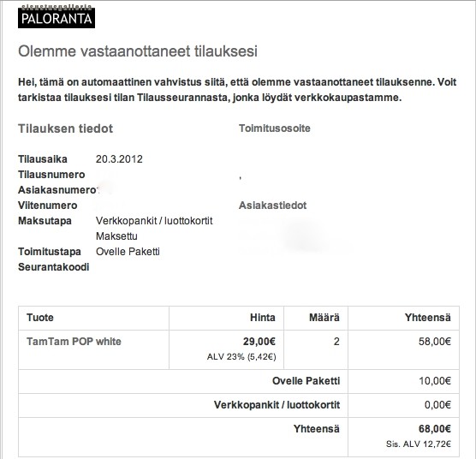Click the payment method Verkkopankit / luottokortit value
Viewport: 476px width, 459px height.
tap(154, 221)
